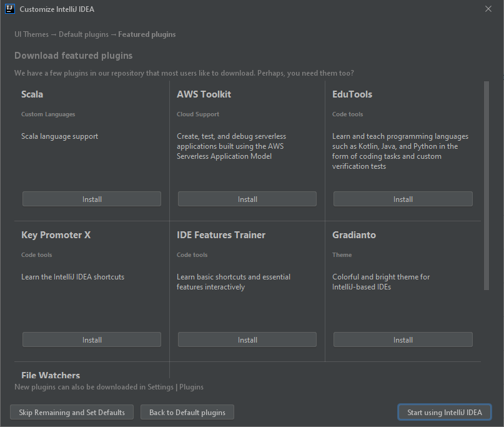Start using IntelliJ IDEA
Screen dimensions: 504x427
(x=445, y=412)
